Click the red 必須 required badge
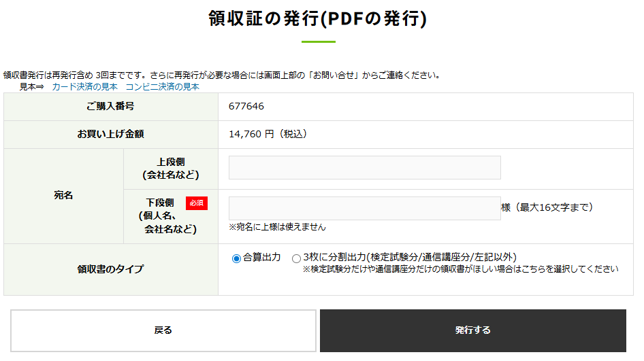The image size is (644, 361). pyautogui.click(x=196, y=203)
